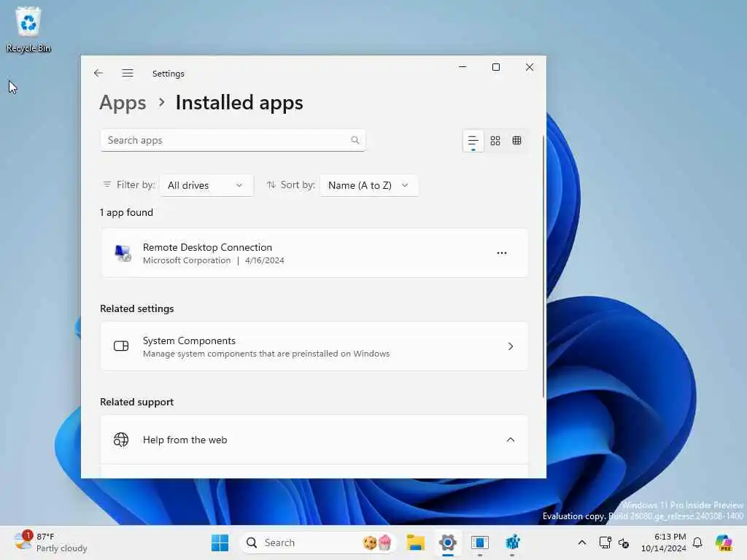
Task: Click the Settings window scrollbar
Action: (x=543, y=267)
